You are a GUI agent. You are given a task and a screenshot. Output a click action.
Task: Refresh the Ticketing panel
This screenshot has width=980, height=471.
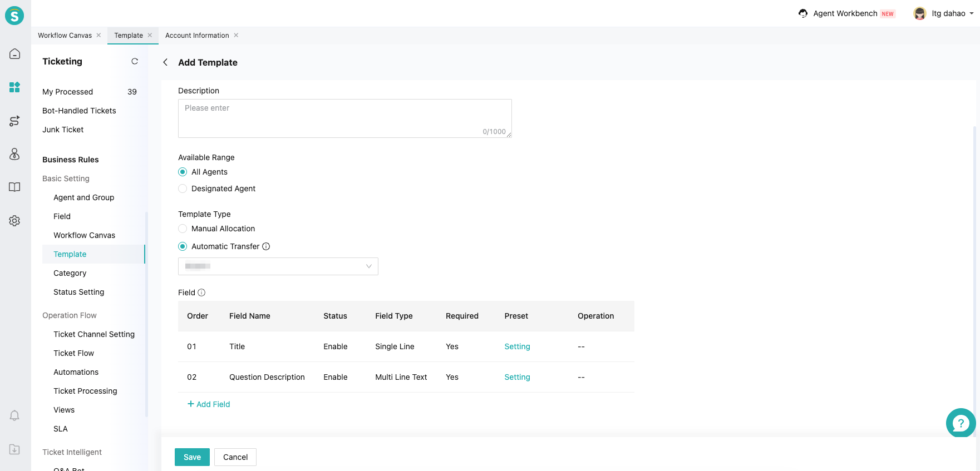coord(135,61)
